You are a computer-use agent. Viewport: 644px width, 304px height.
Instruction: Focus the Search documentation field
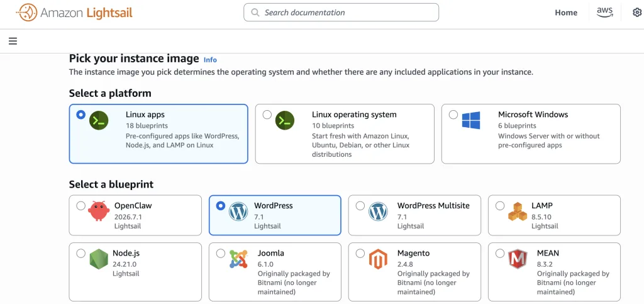pos(341,13)
